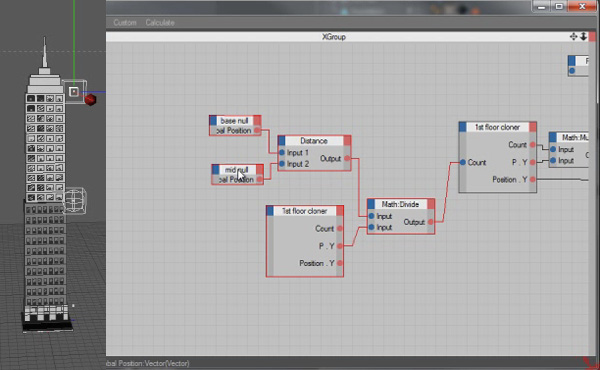Click blue corner of mid null node
Image resolution: width=600 pixels, height=370 pixels.
[x=215, y=170]
